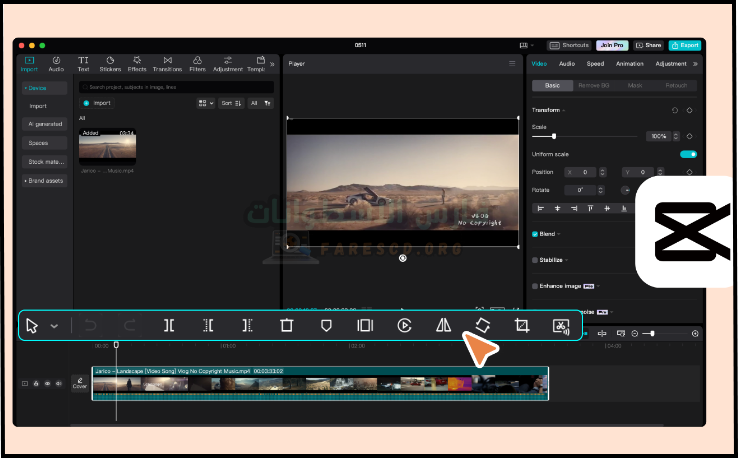
Task: Click the Reverse playback icon in the toolbar
Action: (404, 325)
